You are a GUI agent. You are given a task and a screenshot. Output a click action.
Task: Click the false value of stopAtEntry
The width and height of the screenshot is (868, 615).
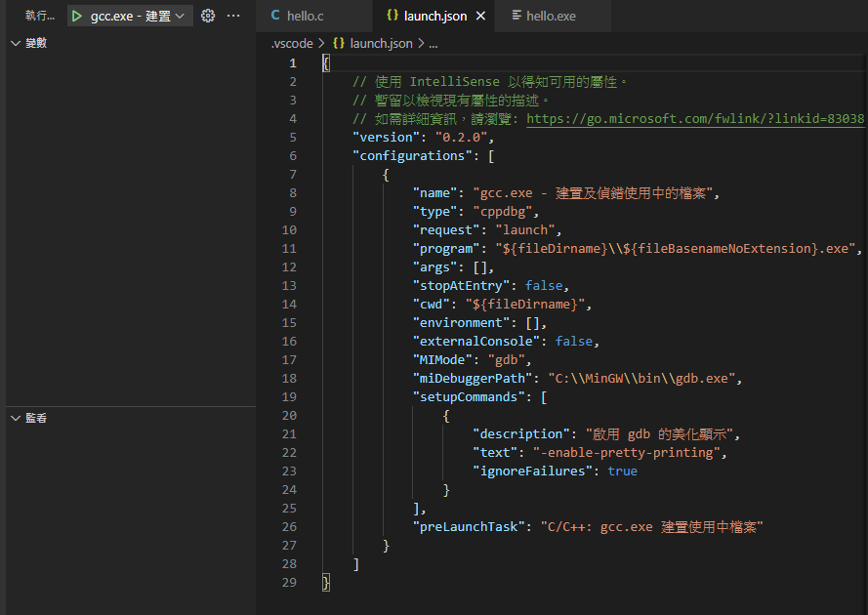[544, 286]
